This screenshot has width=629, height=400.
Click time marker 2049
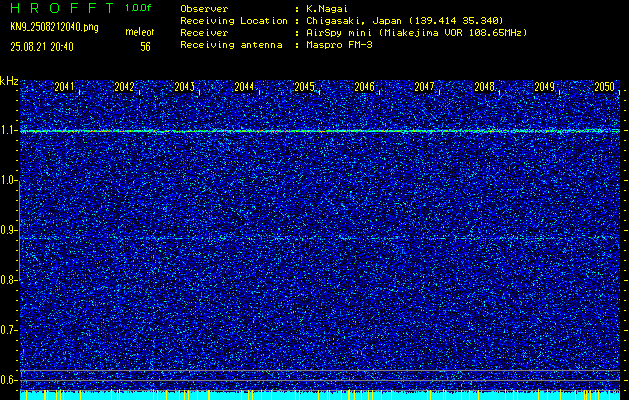[545, 87]
